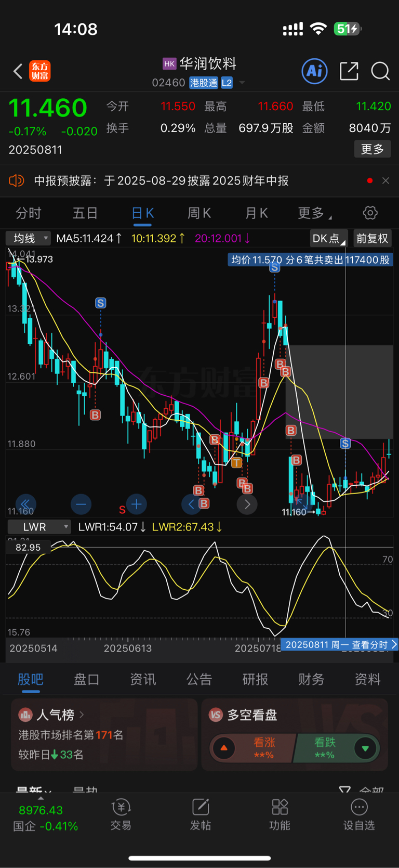Open the 资料 tab
Viewport: 399px width, 868px height.
tap(367, 679)
